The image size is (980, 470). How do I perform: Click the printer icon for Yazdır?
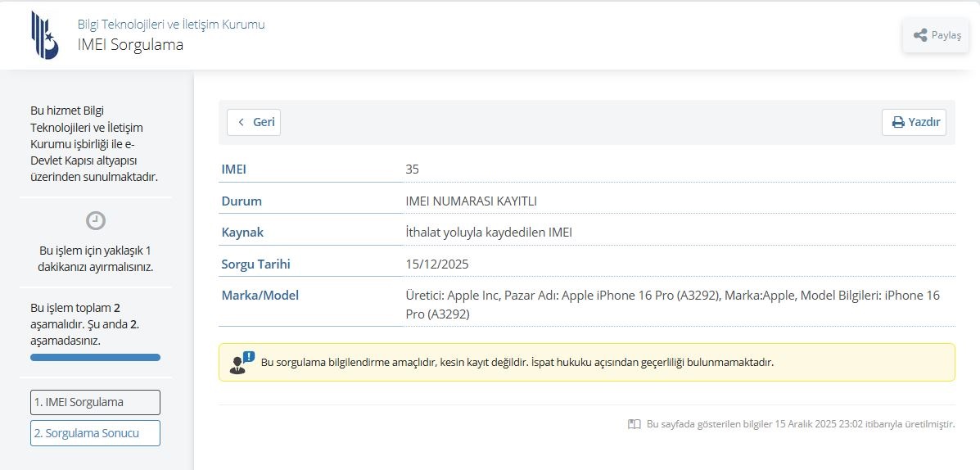pos(898,122)
